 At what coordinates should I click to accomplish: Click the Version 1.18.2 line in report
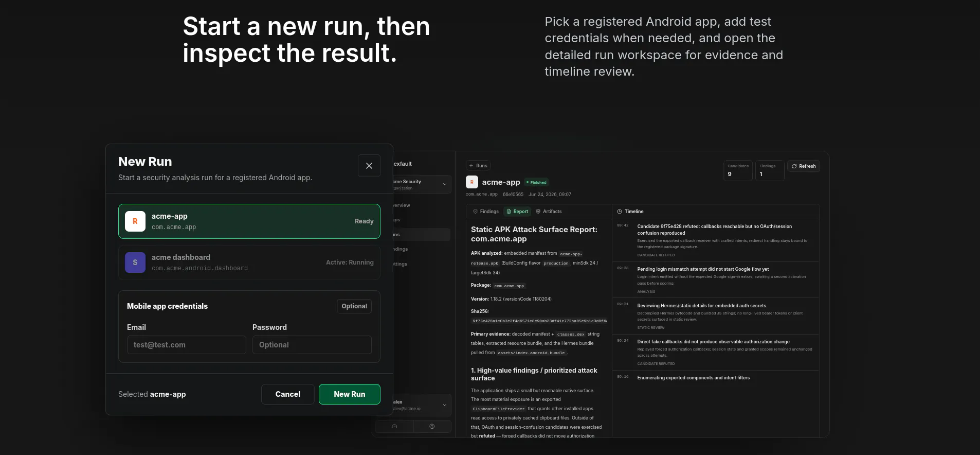(511, 299)
